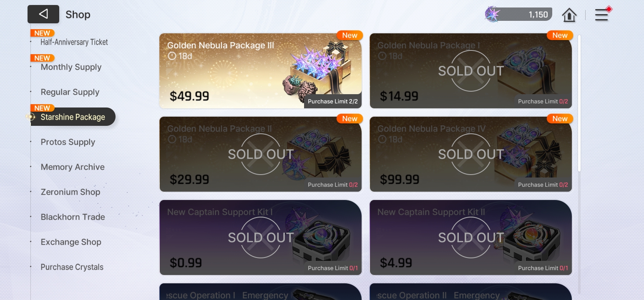
Task: Open the Zeronium Shop tab
Action: pos(70,192)
